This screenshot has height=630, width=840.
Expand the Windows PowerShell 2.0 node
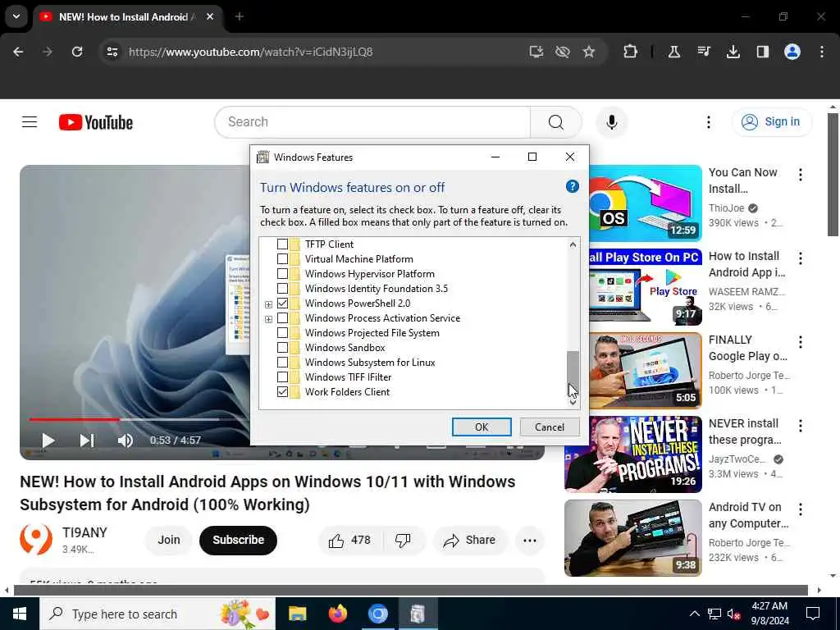[268, 304]
